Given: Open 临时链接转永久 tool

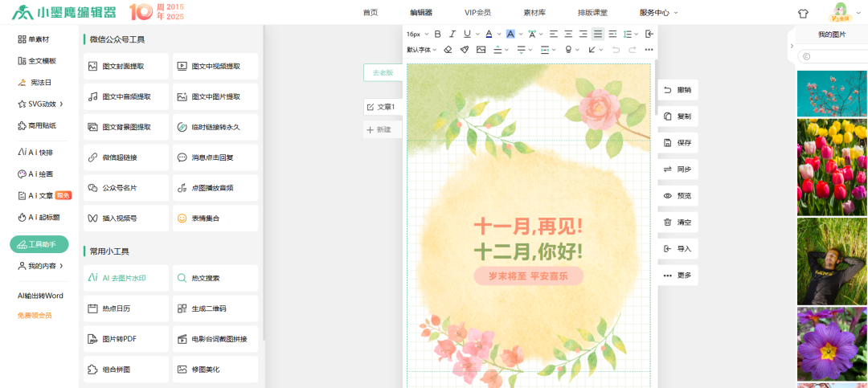Looking at the screenshot, I should click(x=215, y=127).
